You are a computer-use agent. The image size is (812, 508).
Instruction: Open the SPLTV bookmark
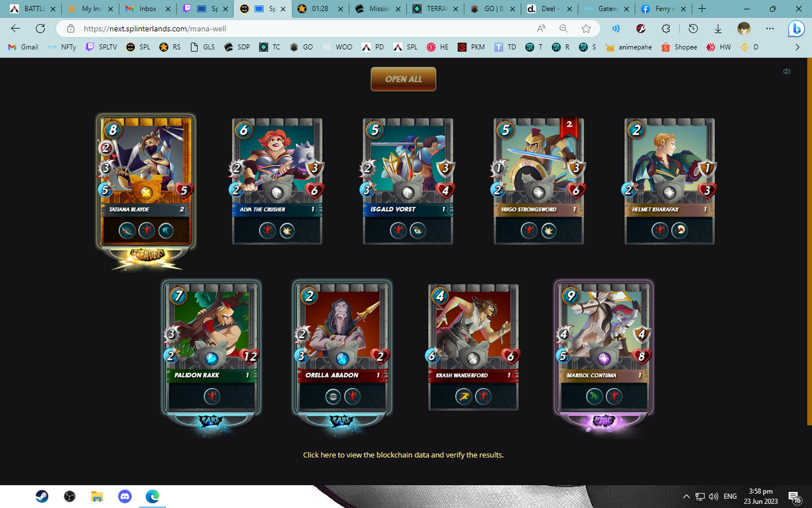pyautogui.click(x=103, y=47)
